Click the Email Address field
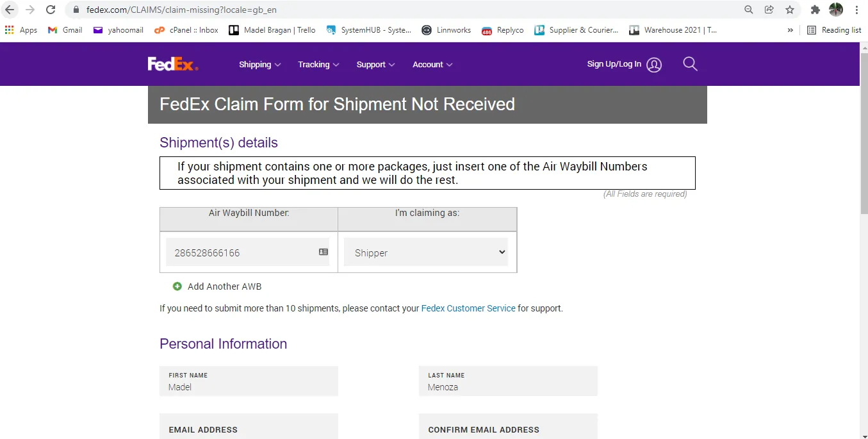The height and width of the screenshot is (439, 868). pyautogui.click(x=249, y=427)
